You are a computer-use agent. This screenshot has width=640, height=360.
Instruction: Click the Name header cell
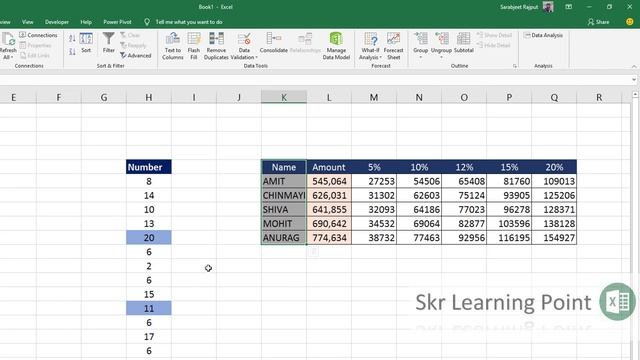tap(284, 167)
